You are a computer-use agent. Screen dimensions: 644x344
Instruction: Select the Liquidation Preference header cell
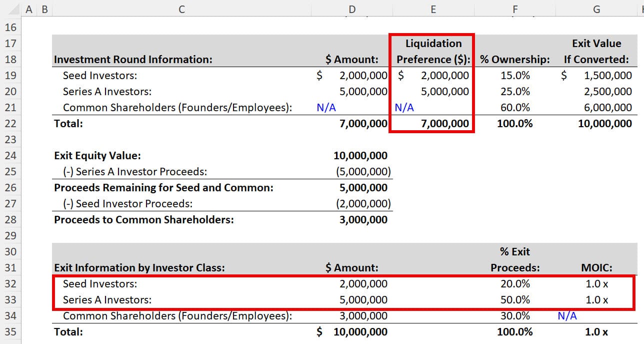[433, 51]
